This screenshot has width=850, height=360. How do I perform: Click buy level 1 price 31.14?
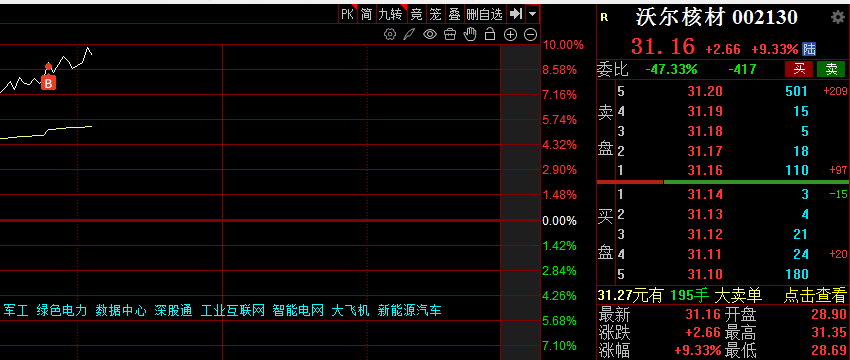[x=705, y=194]
